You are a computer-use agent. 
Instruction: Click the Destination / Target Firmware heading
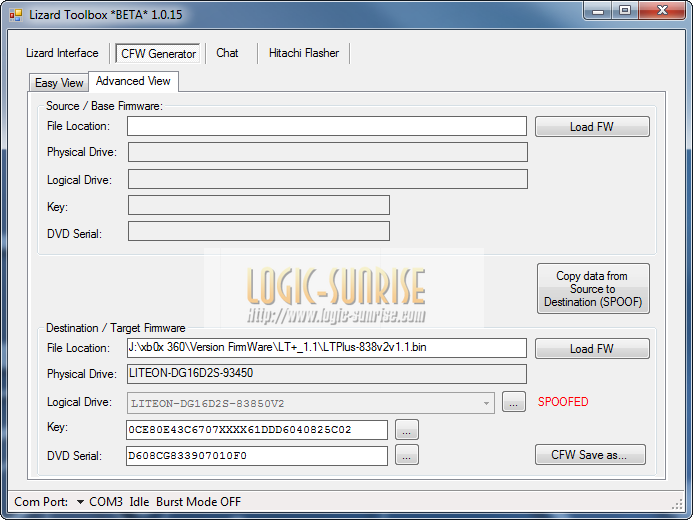[x=116, y=328]
